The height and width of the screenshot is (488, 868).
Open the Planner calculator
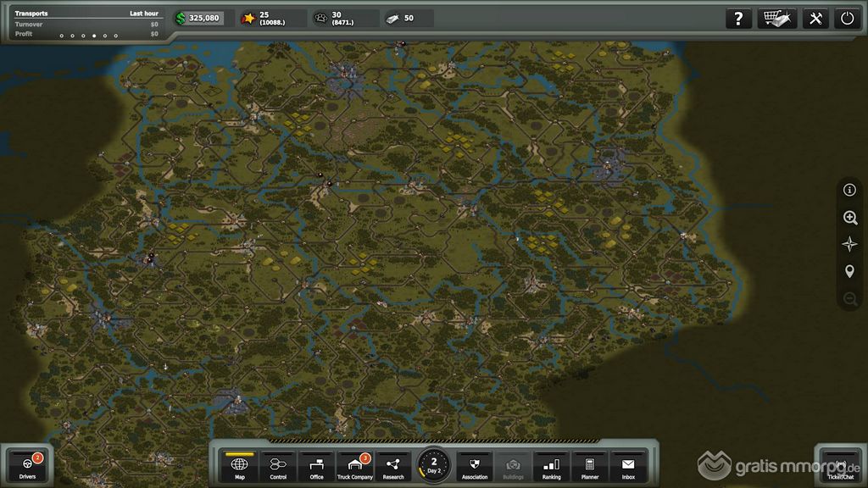pos(589,466)
